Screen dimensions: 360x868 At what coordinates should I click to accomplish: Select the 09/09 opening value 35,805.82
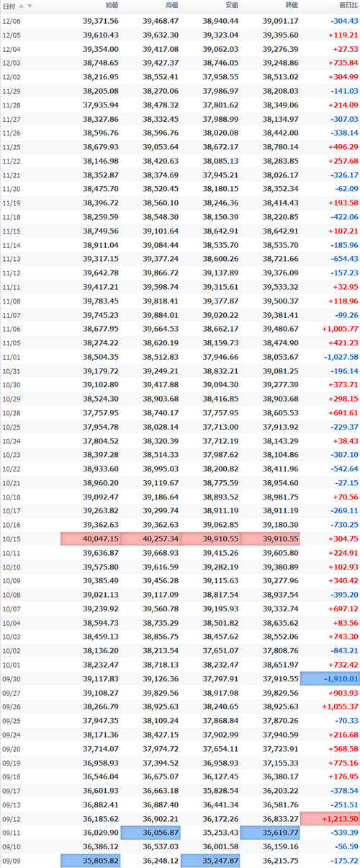click(91, 861)
